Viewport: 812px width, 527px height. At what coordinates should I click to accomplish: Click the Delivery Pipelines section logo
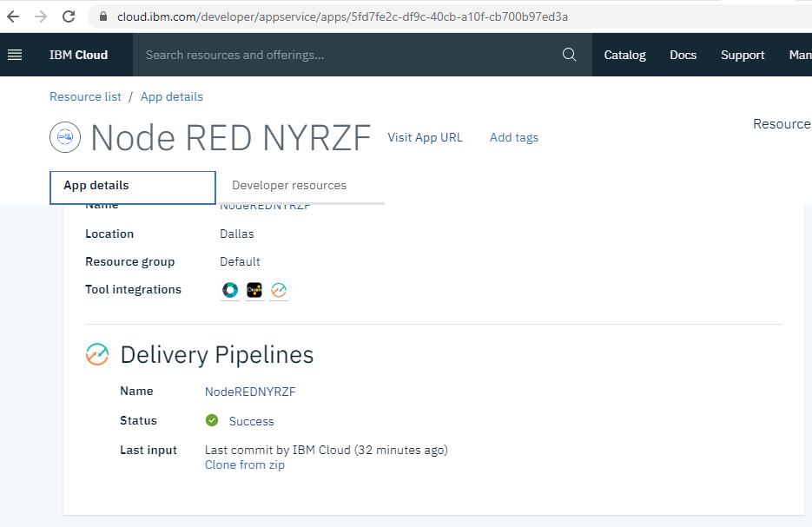(x=97, y=354)
